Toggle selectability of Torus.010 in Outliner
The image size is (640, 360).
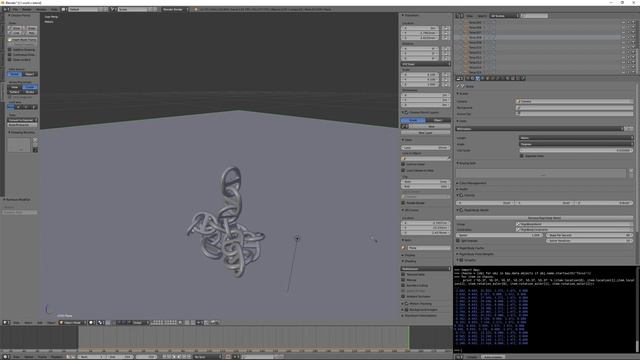point(628,47)
